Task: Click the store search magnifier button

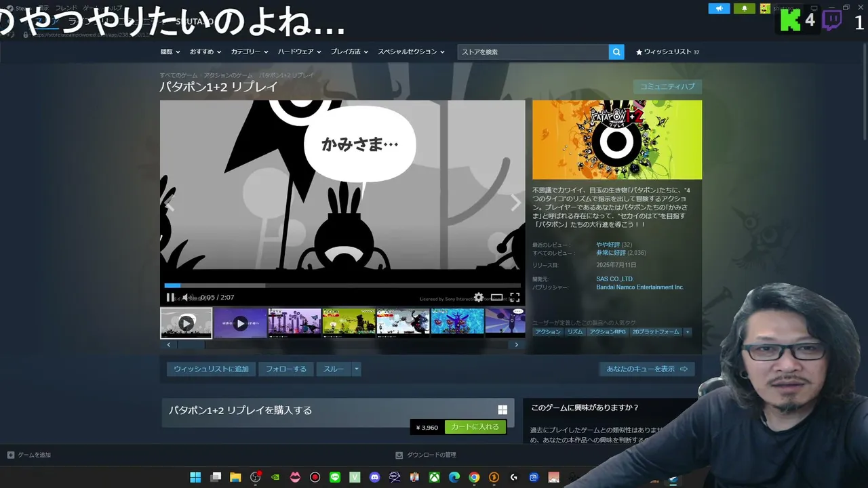Action: (616, 52)
